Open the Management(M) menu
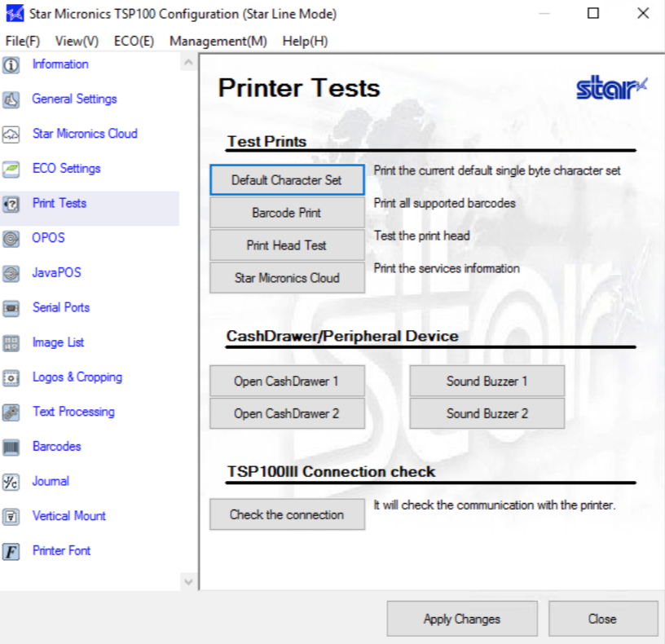The height and width of the screenshot is (644, 665). tap(218, 41)
